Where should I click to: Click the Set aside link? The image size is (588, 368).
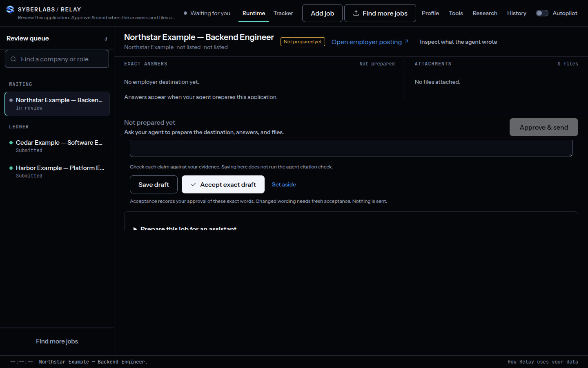coord(284,184)
